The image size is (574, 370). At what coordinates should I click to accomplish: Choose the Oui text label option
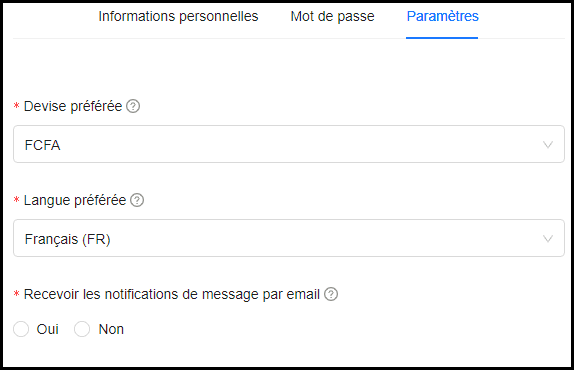click(48, 329)
